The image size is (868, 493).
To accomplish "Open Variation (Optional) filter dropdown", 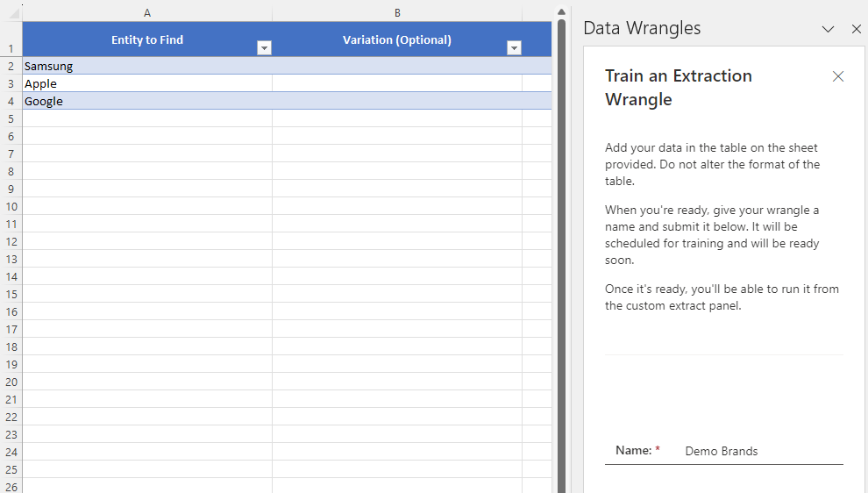I will [515, 48].
